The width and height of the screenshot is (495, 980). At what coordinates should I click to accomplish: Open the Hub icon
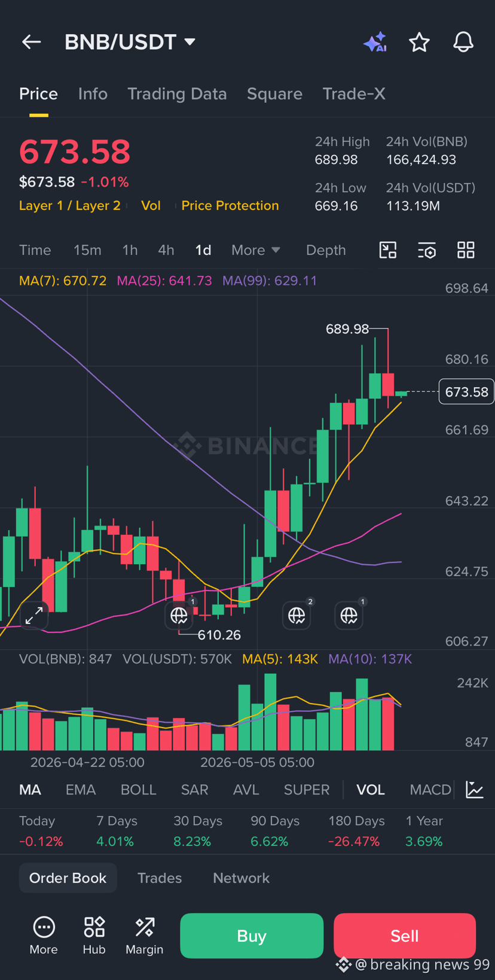pos(94,936)
